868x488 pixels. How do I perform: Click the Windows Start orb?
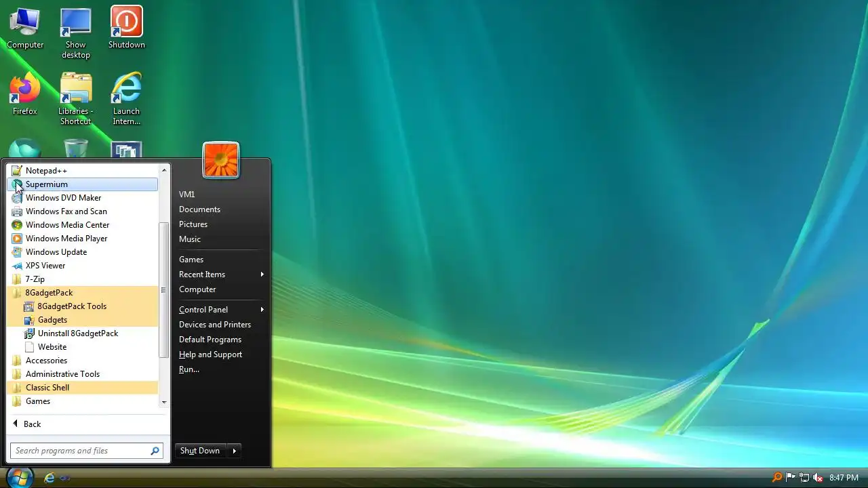(20, 477)
